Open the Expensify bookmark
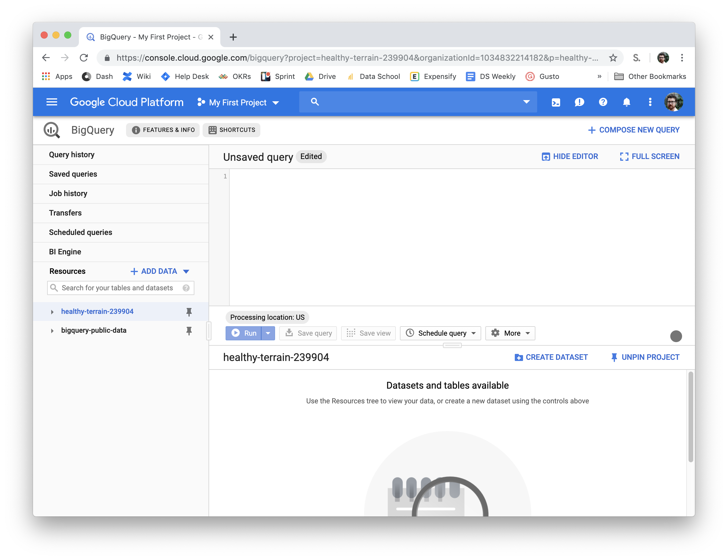 433,77
